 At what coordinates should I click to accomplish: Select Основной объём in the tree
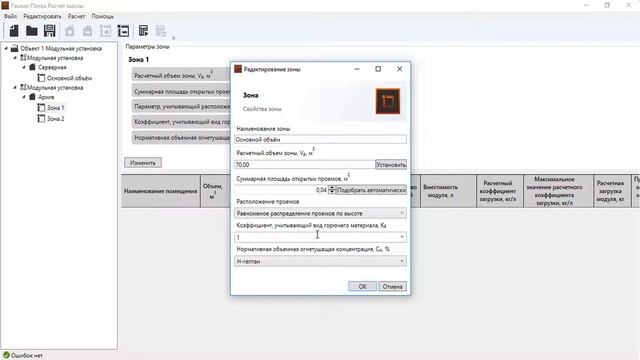coord(69,78)
